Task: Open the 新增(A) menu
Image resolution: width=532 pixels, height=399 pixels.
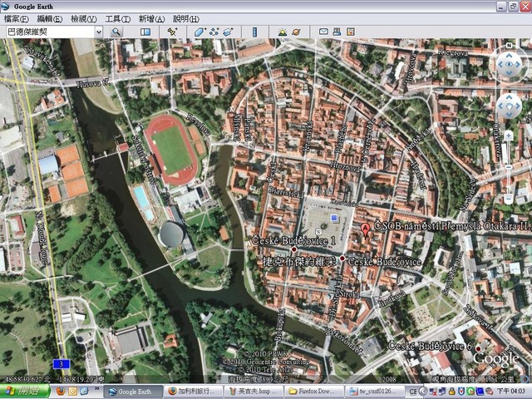Action: pos(151,19)
